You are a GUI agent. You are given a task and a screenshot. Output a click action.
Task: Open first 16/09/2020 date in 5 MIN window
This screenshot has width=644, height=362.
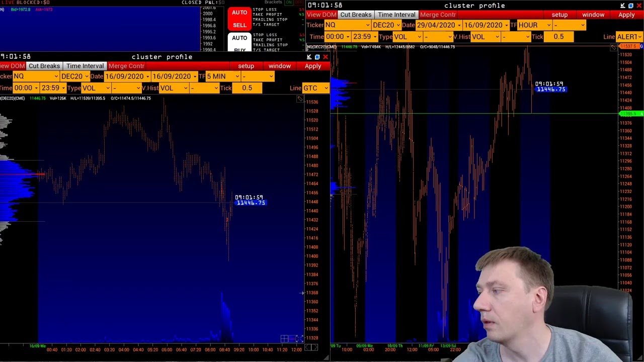click(x=127, y=76)
